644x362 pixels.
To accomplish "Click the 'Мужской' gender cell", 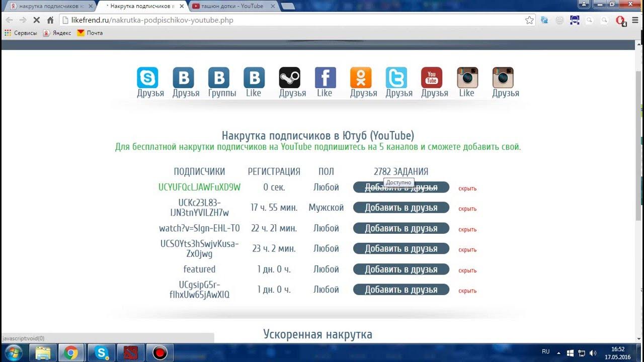I will [x=326, y=208].
